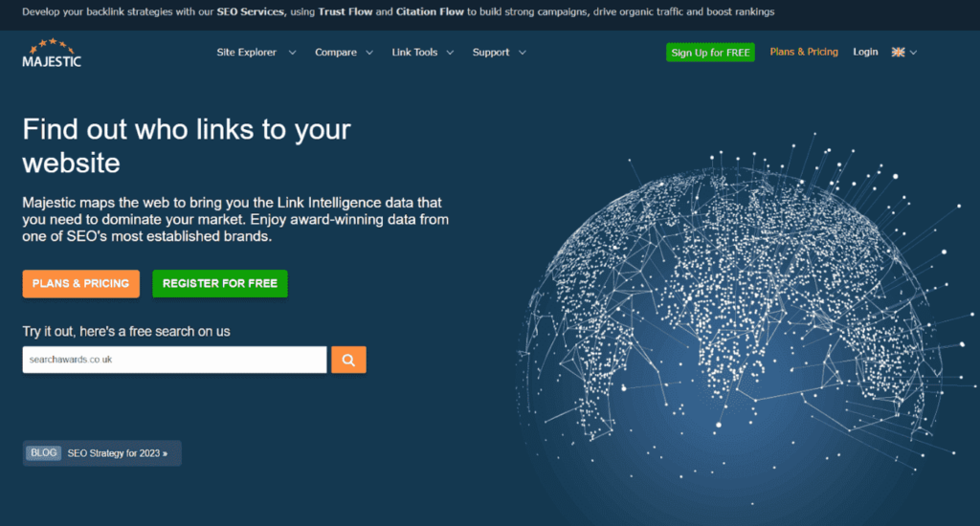Click the Majestic logo
Image resolution: width=980 pixels, height=526 pixels.
52,53
